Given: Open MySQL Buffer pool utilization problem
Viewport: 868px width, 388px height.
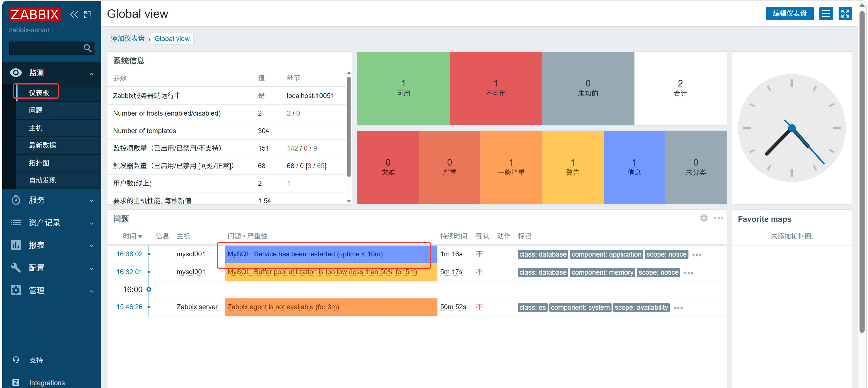Looking at the screenshot, I should coord(322,272).
